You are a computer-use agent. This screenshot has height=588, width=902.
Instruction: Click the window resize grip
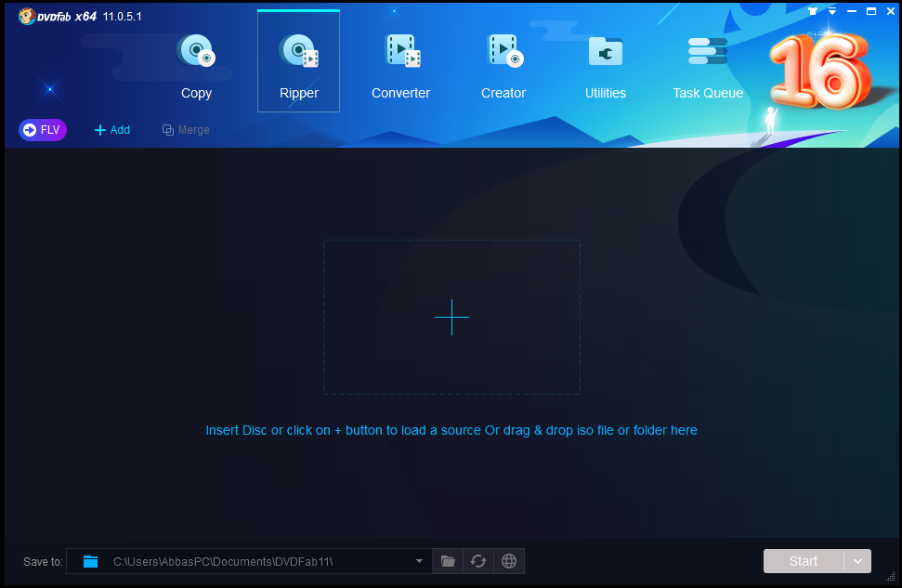tap(891, 577)
